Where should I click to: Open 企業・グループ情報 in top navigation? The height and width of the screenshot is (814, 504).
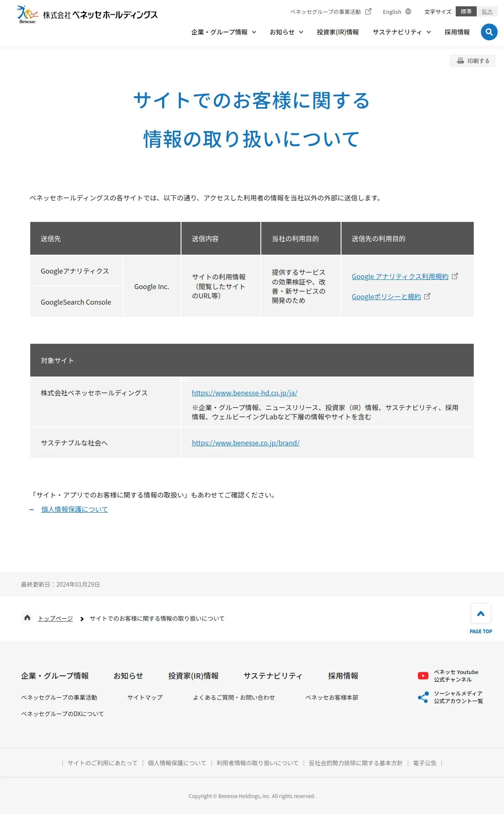click(x=219, y=32)
